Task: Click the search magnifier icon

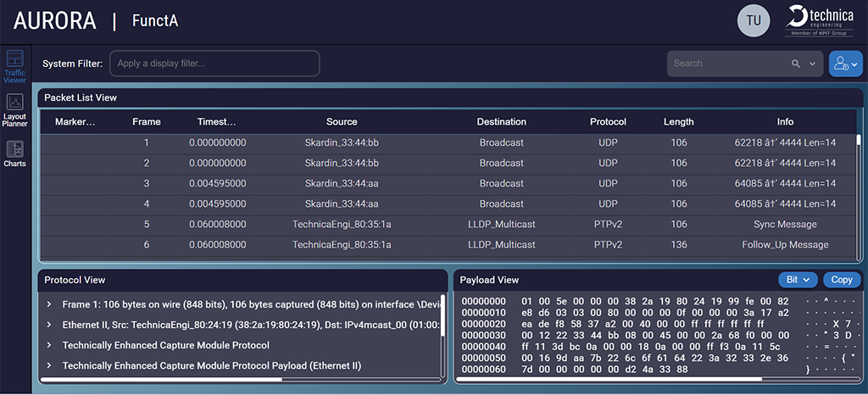Action: [x=795, y=64]
